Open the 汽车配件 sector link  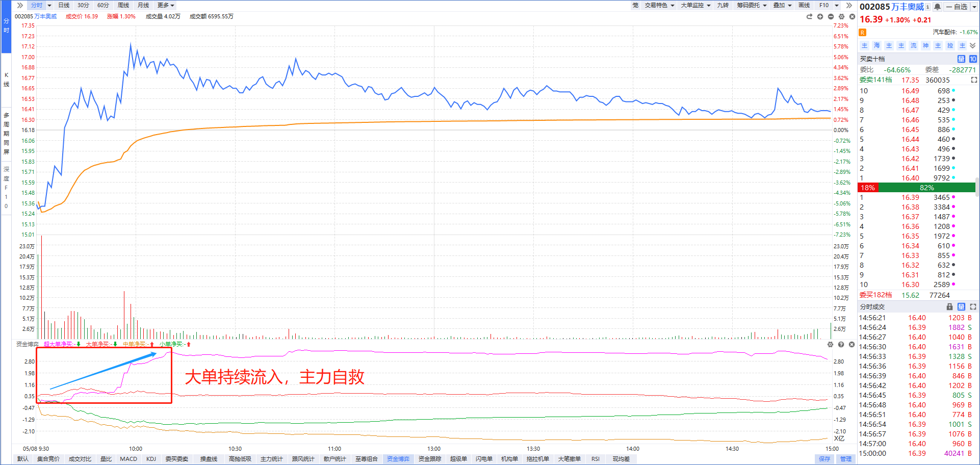[945, 32]
